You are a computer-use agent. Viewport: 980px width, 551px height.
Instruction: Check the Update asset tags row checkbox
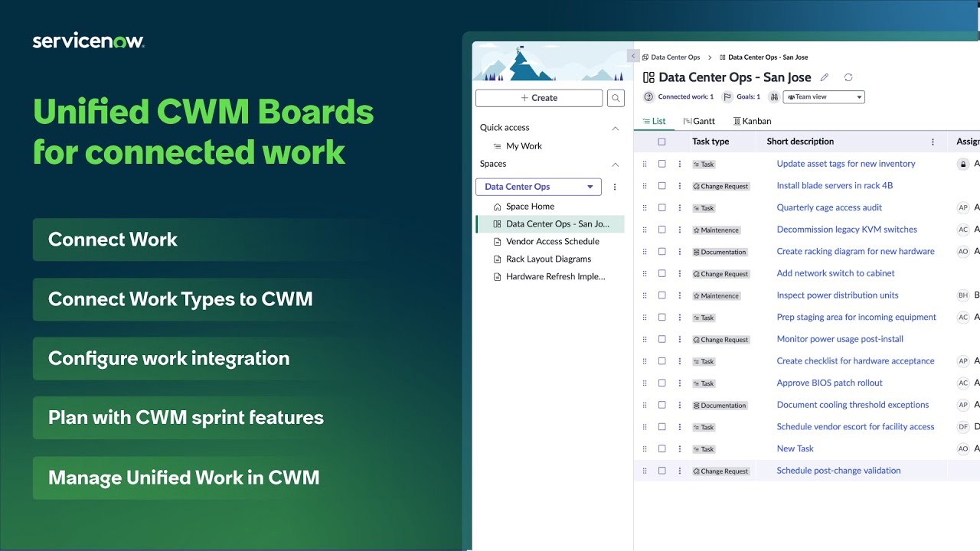point(661,163)
